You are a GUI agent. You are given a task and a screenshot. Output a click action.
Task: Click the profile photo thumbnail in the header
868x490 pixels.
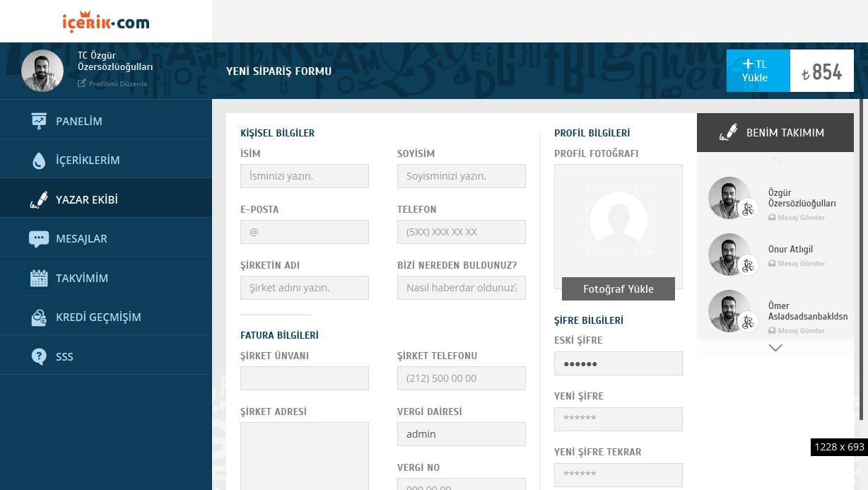point(42,70)
